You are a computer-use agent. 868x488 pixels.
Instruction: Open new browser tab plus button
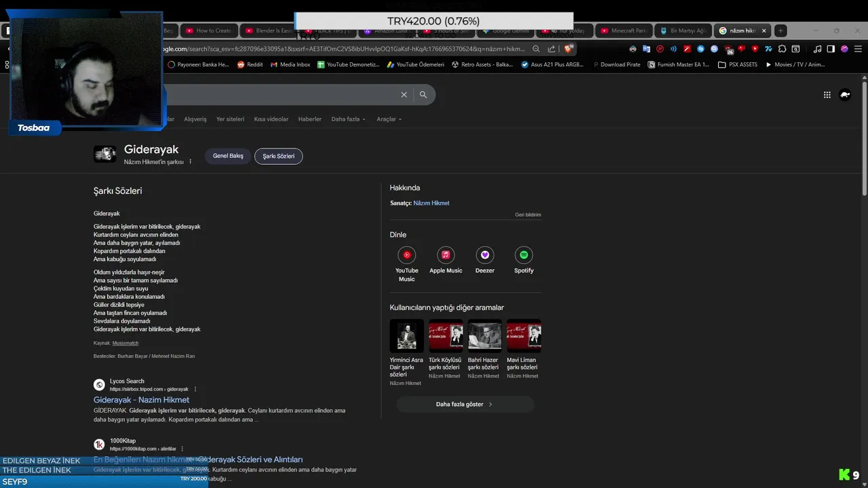point(781,30)
